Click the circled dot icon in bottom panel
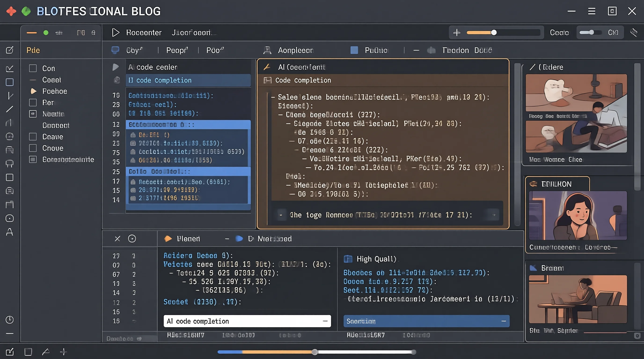 132,239
